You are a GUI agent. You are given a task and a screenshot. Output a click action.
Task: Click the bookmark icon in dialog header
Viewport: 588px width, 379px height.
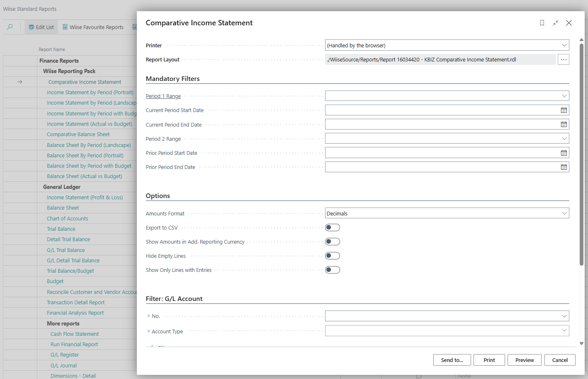pyautogui.click(x=542, y=23)
